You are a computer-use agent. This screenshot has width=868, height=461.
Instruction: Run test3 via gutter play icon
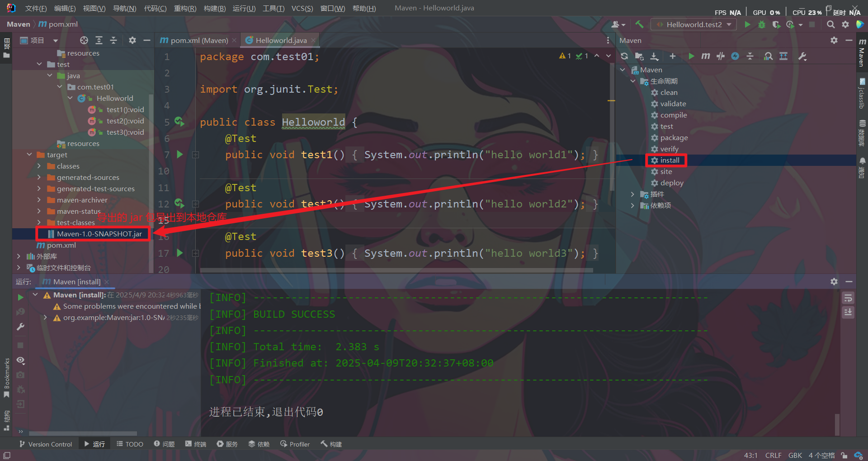click(180, 253)
